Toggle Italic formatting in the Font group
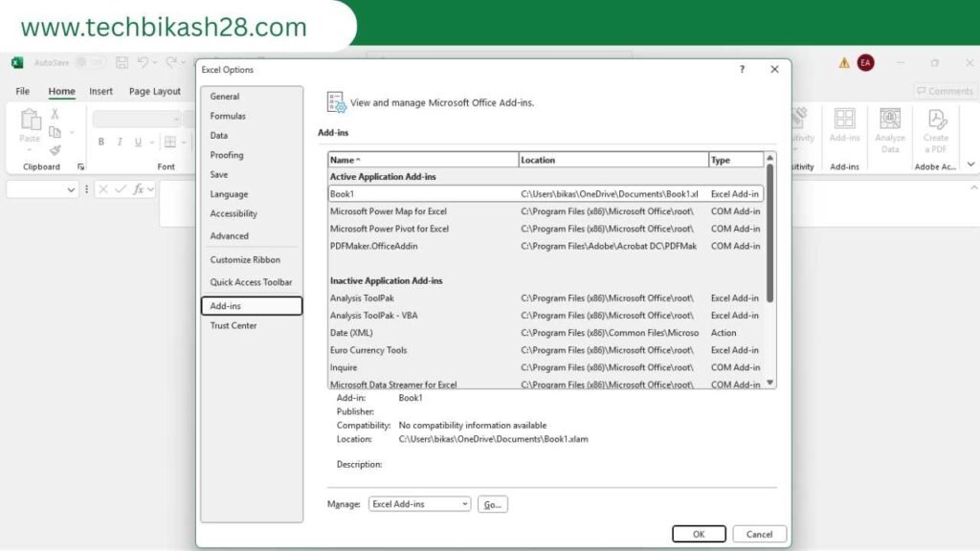Screen dimensions: 980x551 [x=120, y=142]
